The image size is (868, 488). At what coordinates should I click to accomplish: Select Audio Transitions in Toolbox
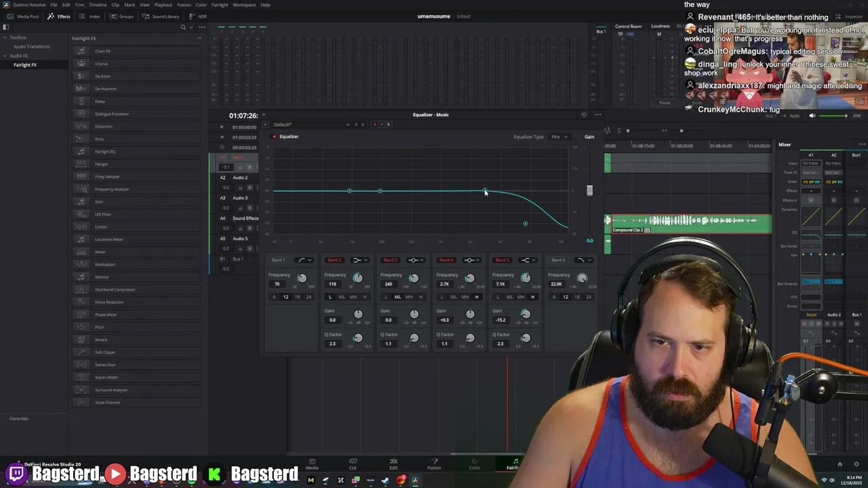coord(32,47)
